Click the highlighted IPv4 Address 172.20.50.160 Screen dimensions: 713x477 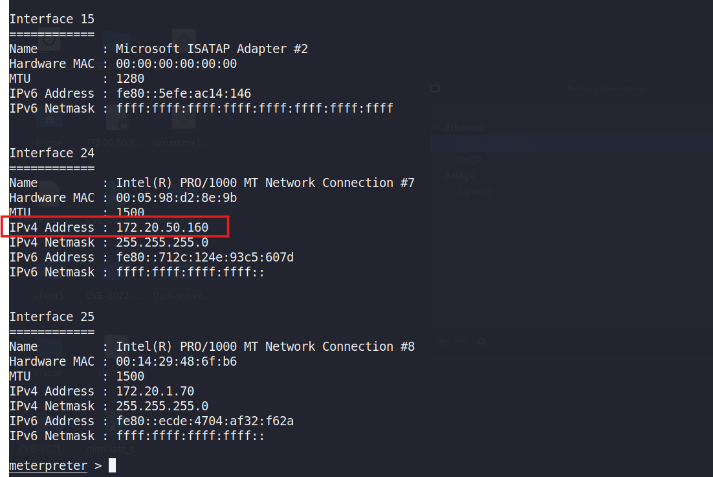pos(115,227)
